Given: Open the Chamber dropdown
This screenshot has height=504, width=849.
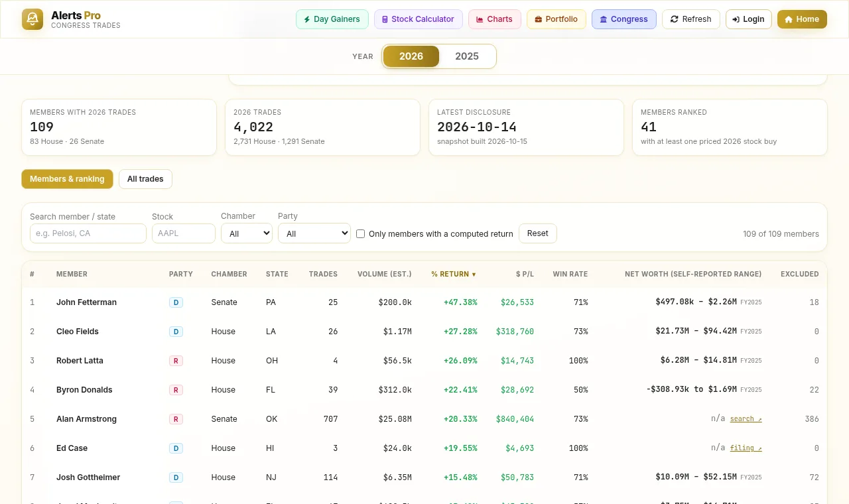Looking at the screenshot, I should pos(247,233).
